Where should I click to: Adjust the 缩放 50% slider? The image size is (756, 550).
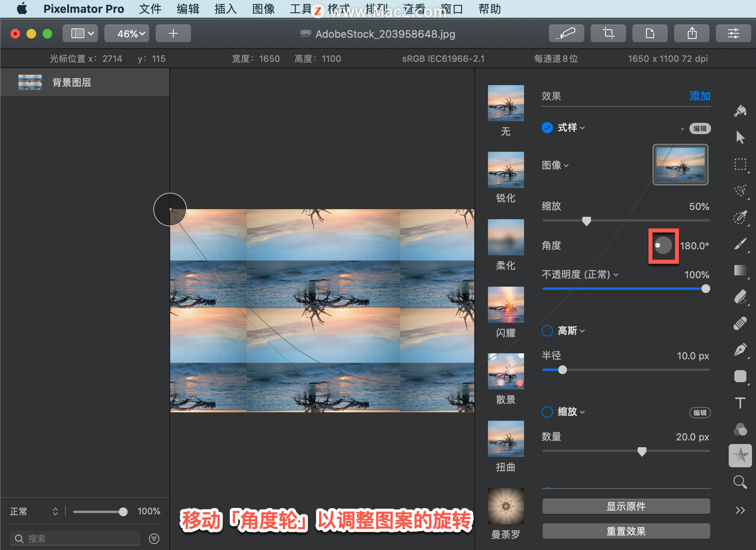click(586, 221)
